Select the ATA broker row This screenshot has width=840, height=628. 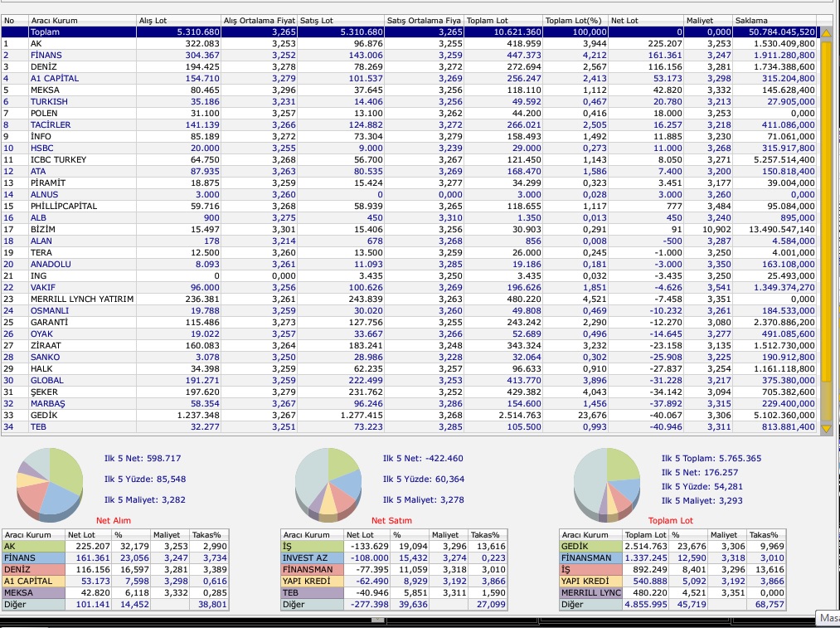tap(410, 172)
